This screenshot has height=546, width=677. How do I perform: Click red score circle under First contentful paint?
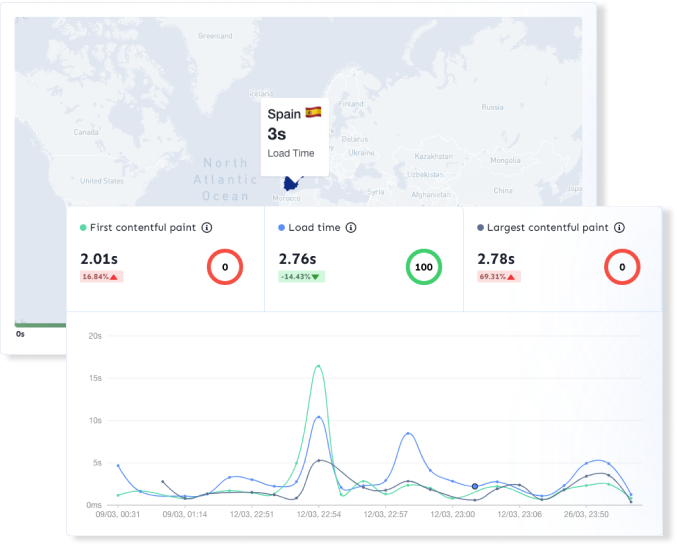[225, 267]
